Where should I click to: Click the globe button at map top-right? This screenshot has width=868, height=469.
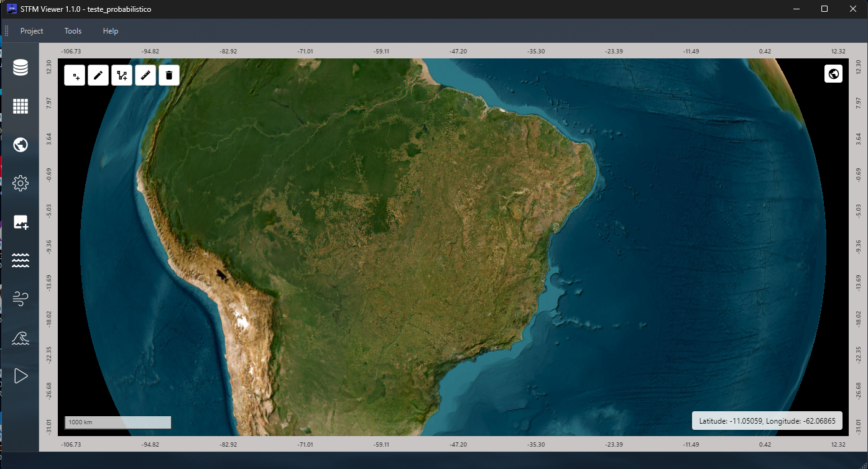(x=834, y=74)
